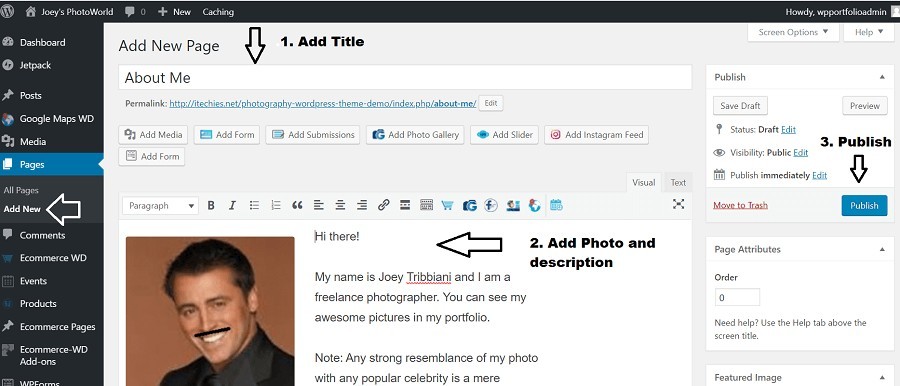Preview the page

coord(864,106)
